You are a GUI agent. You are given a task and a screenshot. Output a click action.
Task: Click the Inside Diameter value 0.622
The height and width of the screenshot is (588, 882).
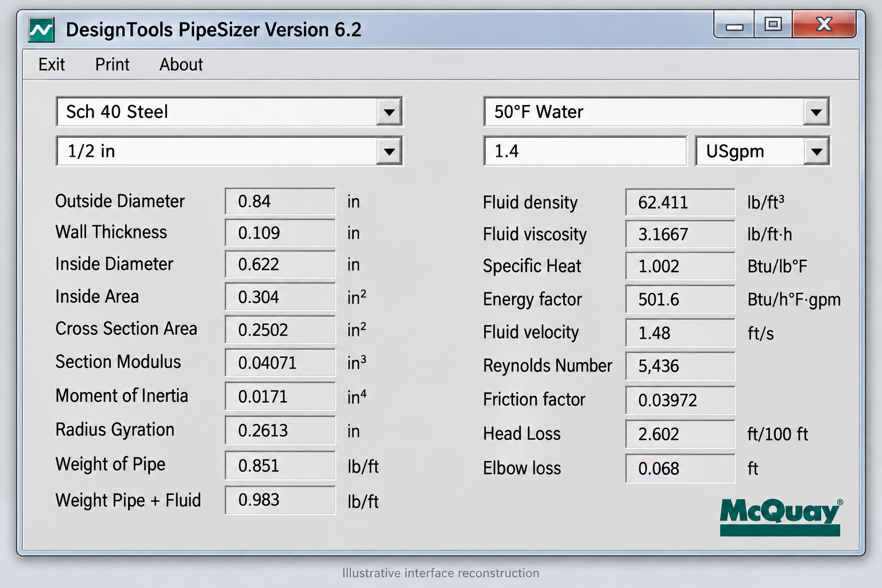pyautogui.click(x=280, y=265)
